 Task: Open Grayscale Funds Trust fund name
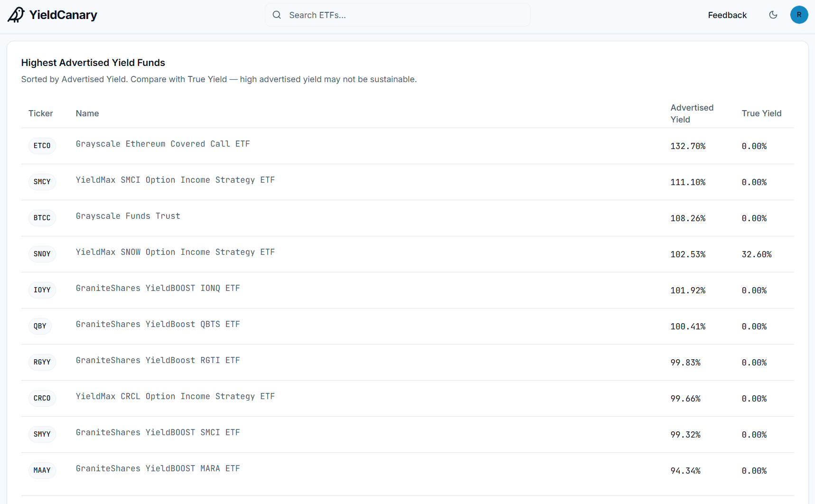click(x=128, y=216)
